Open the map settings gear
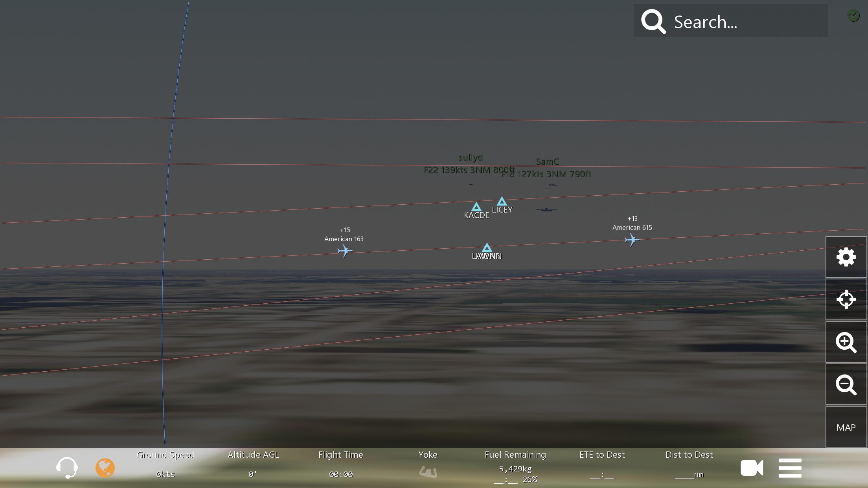 click(x=846, y=257)
